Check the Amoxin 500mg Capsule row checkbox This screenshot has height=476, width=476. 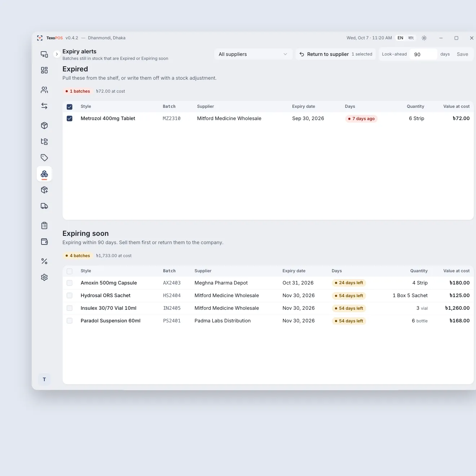pos(70,283)
